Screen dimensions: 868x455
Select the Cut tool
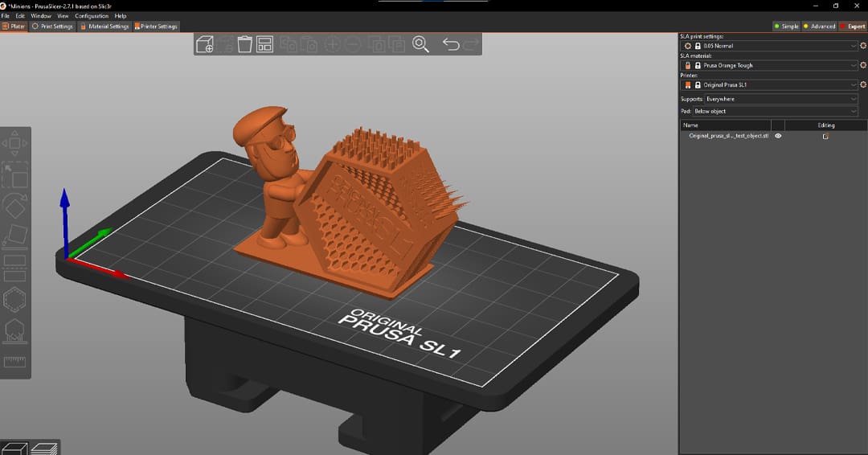tap(15, 268)
